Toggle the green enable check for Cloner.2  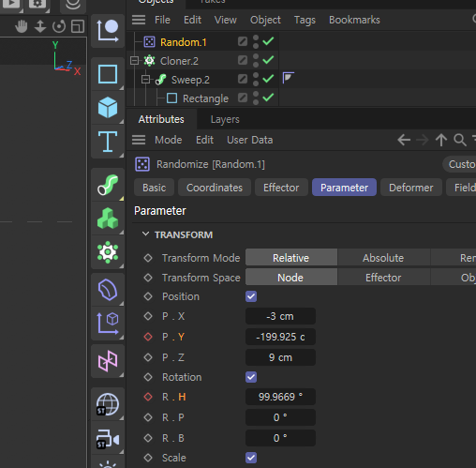tap(268, 60)
